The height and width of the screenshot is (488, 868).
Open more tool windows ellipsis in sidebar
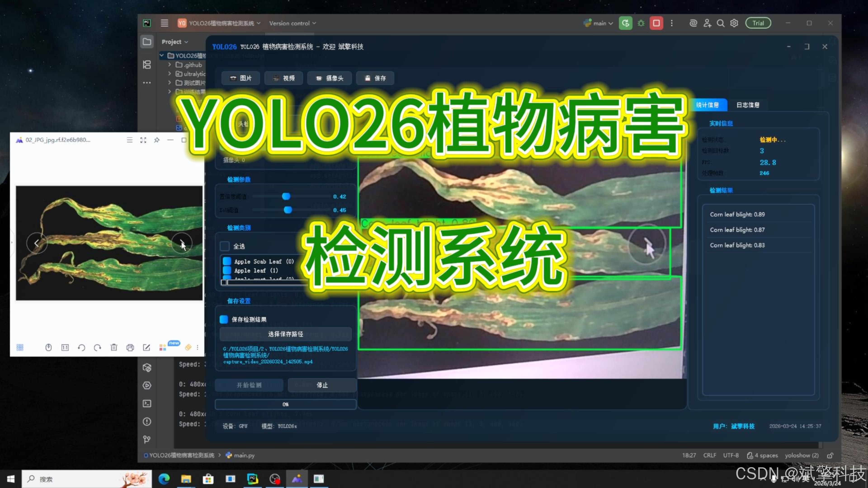tap(147, 82)
